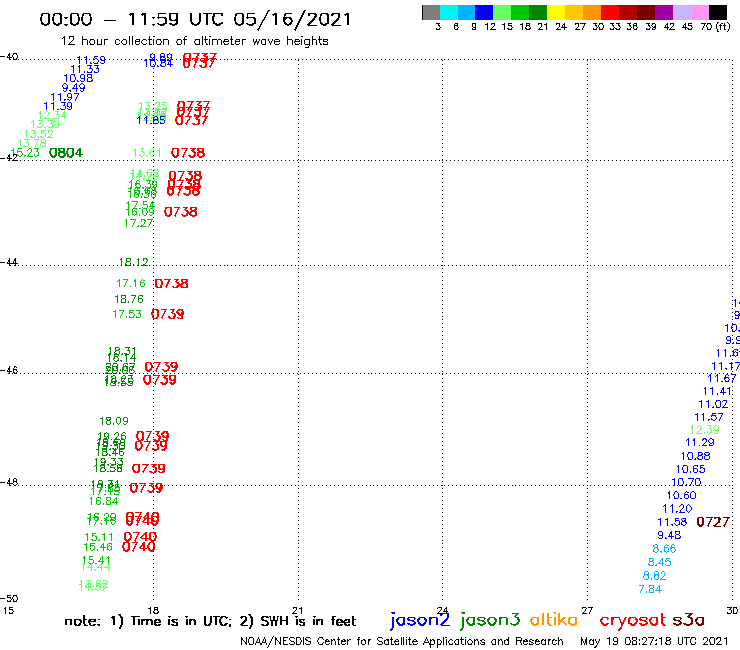Click the latitude axis label -50
740x650 pixels.
[9, 599]
